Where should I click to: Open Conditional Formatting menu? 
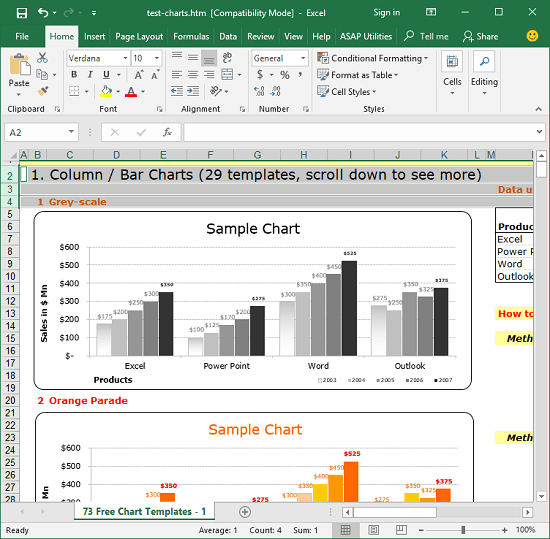(x=373, y=58)
